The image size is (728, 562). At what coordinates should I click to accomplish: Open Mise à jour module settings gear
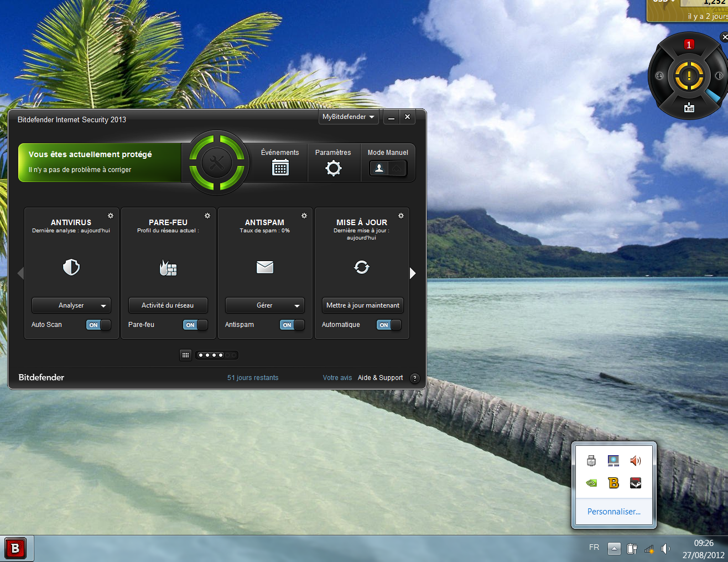point(401,216)
